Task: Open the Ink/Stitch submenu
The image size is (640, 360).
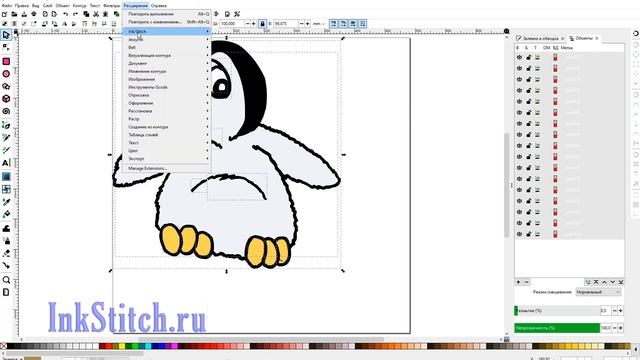Action: pyautogui.click(x=167, y=31)
